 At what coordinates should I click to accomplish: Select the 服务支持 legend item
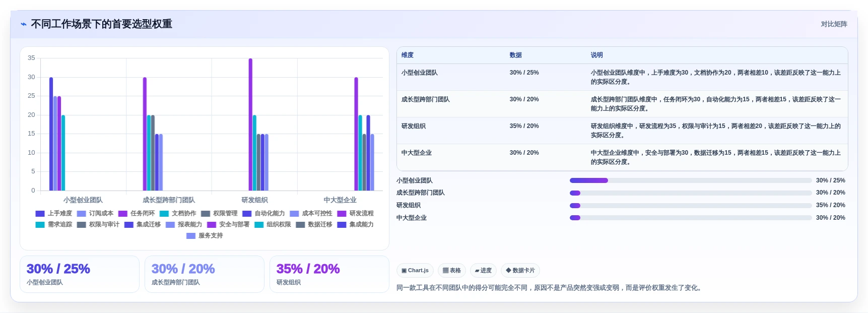(x=205, y=236)
